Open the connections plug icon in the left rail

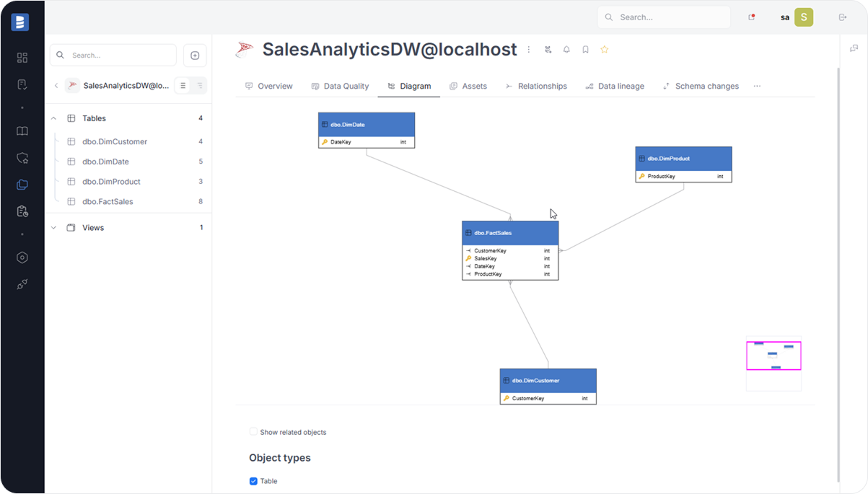coord(22,283)
